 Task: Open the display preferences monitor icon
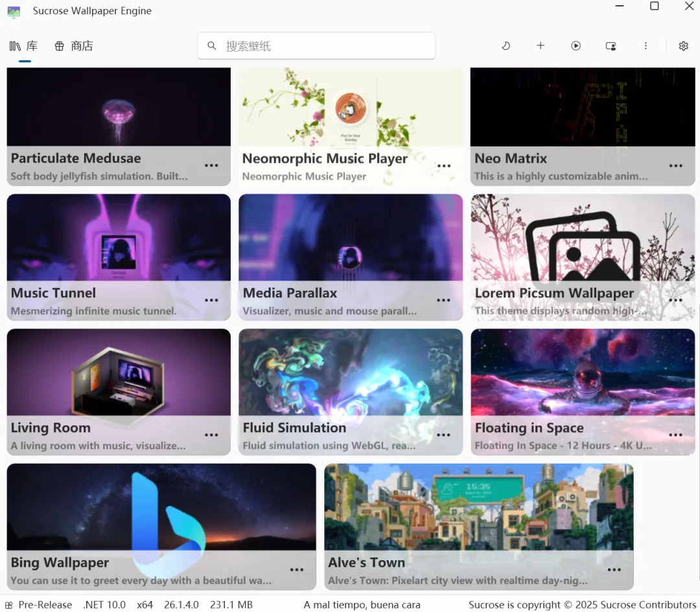pos(611,46)
